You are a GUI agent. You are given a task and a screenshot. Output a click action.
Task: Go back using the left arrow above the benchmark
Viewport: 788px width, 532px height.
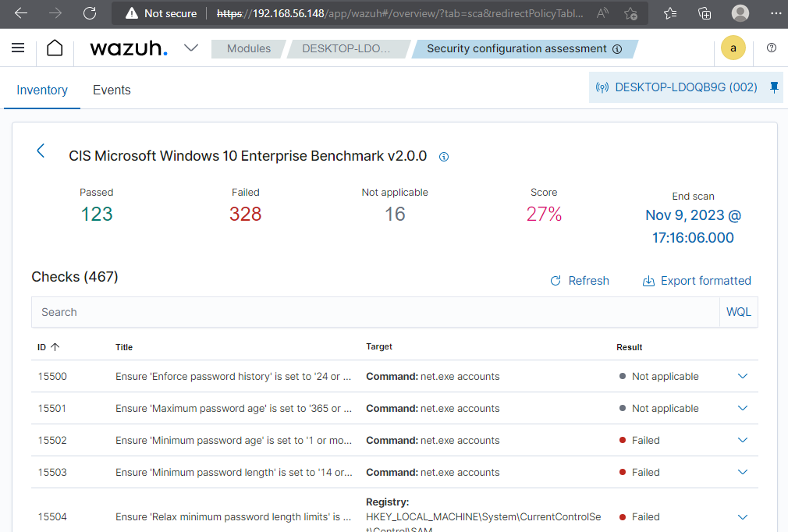[41, 151]
